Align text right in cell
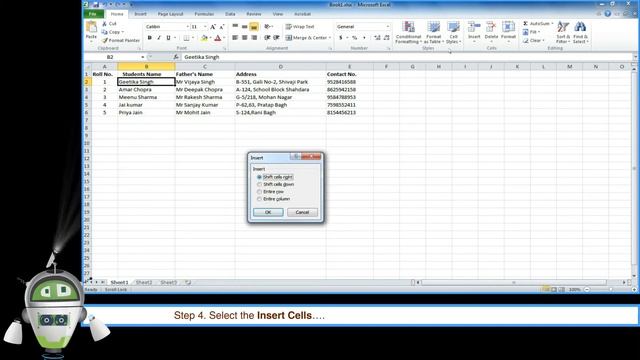Screen dimensions: 640x360 (254, 38)
